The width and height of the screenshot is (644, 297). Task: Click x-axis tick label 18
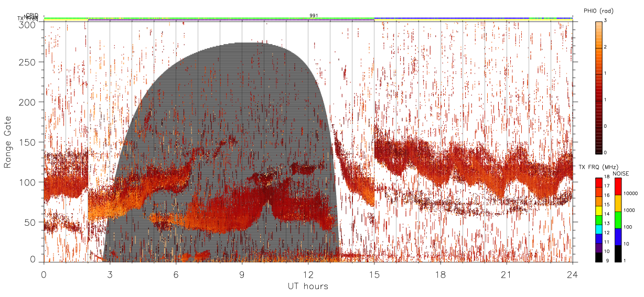click(440, 274)
